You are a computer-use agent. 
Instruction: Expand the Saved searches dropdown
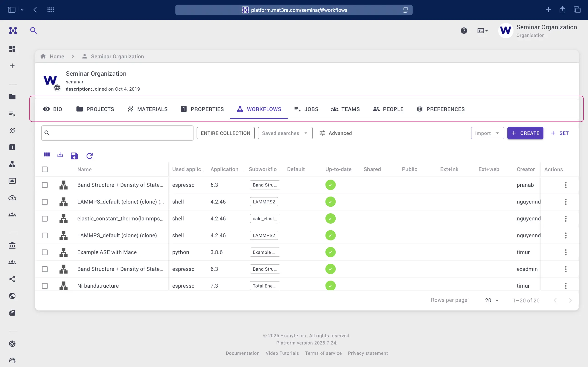[285, 133]
